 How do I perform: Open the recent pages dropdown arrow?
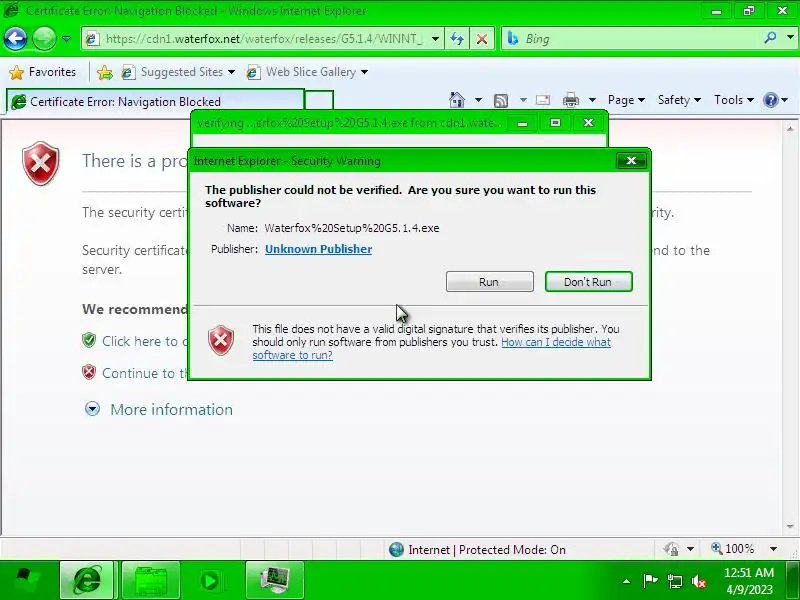coord(66,39)
